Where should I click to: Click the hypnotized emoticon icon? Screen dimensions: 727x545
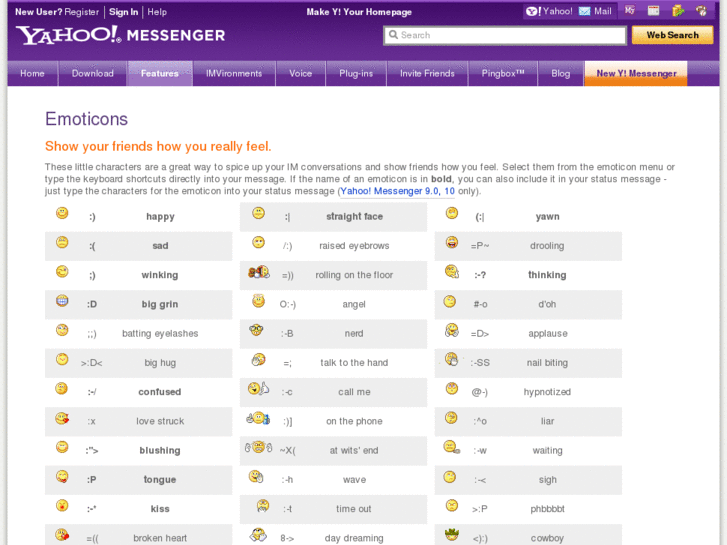pyautogui.click(x=452, y=388)
